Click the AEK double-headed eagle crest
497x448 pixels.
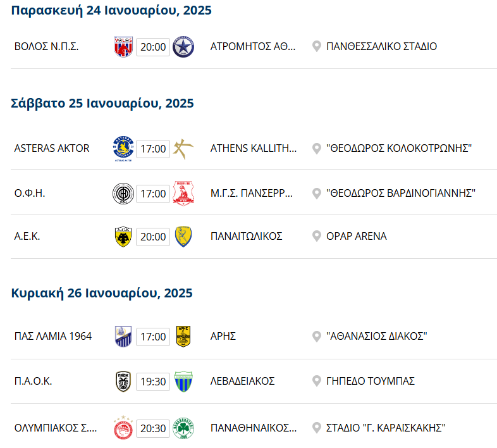(x=123, y=237)
